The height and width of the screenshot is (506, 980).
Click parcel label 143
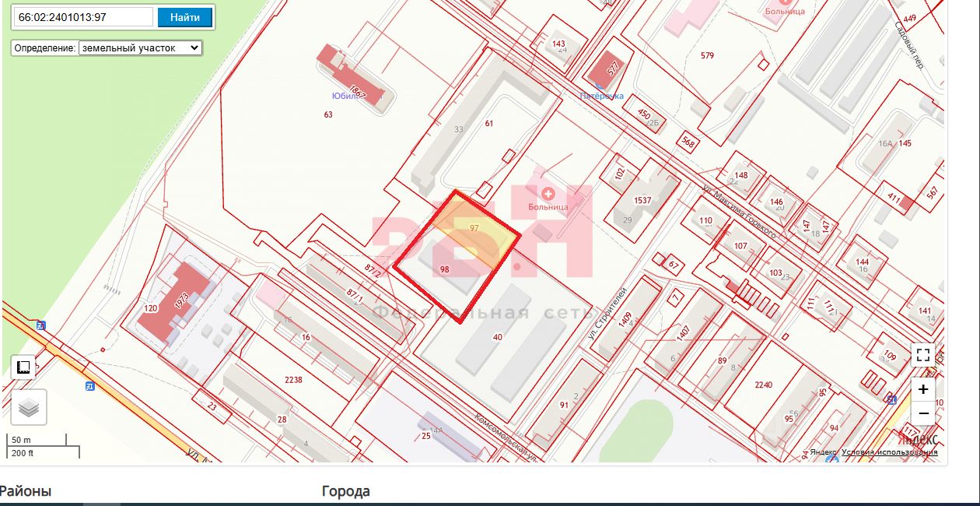pos(558,44)
